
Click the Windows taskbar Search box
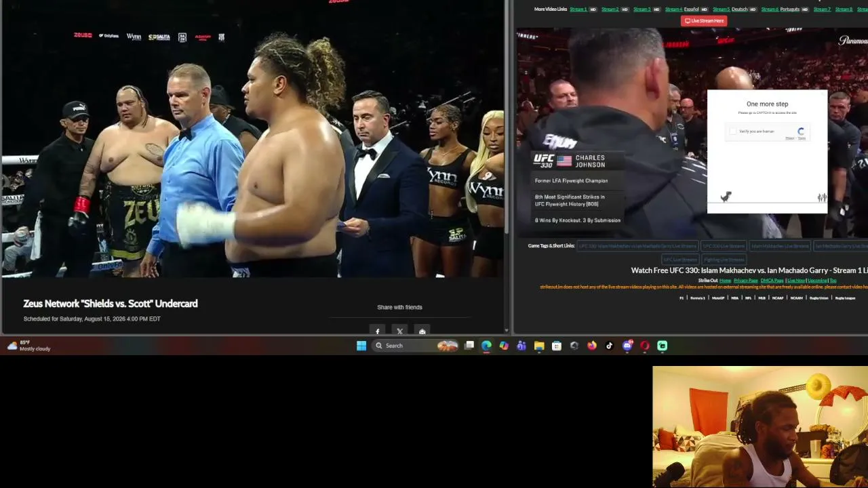tap(416, 346)
